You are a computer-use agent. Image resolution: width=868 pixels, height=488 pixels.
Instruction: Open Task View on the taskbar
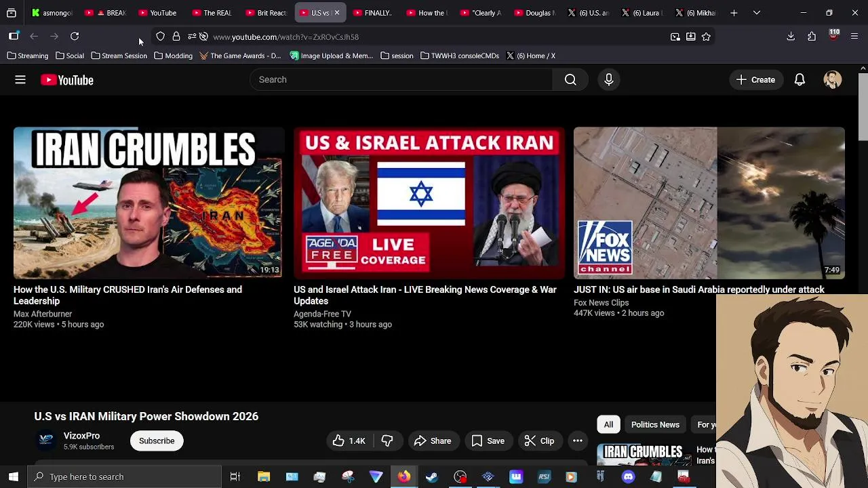tap(235, 476)
